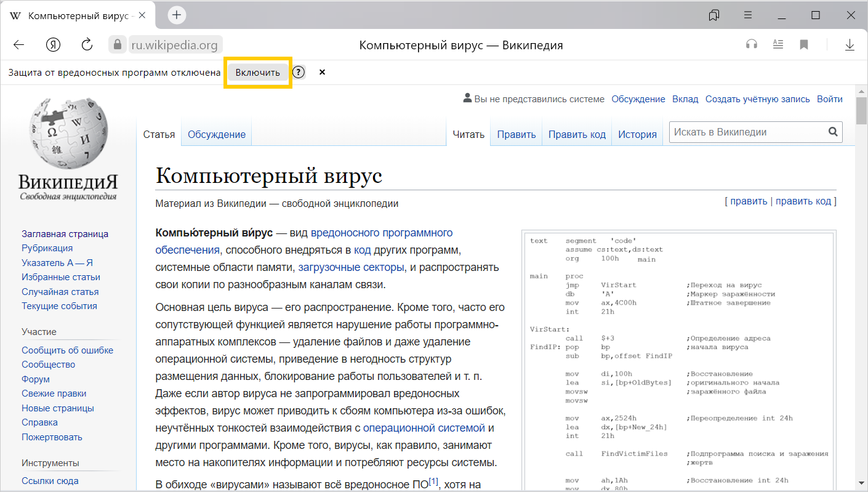The width and height of the screenshot is (868, 492).
Task: Follow the загрузочные секторы link
Action: pos(351,267)
